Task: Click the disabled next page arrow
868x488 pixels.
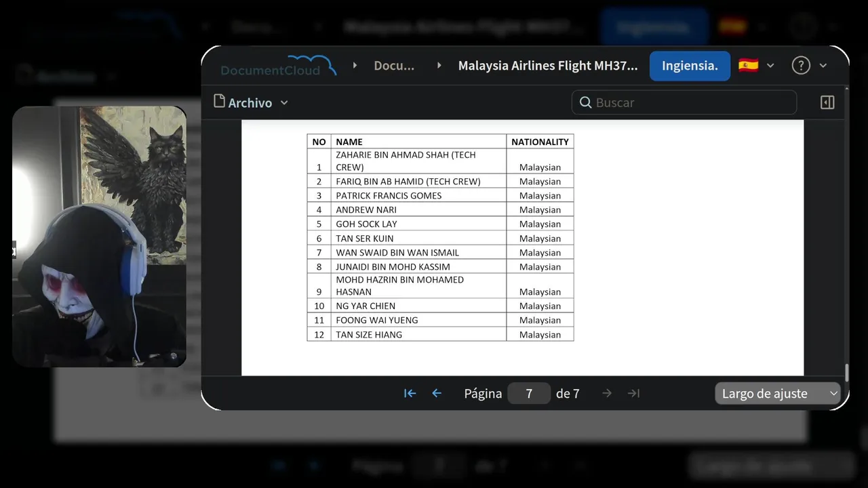Action: [607, 393]
